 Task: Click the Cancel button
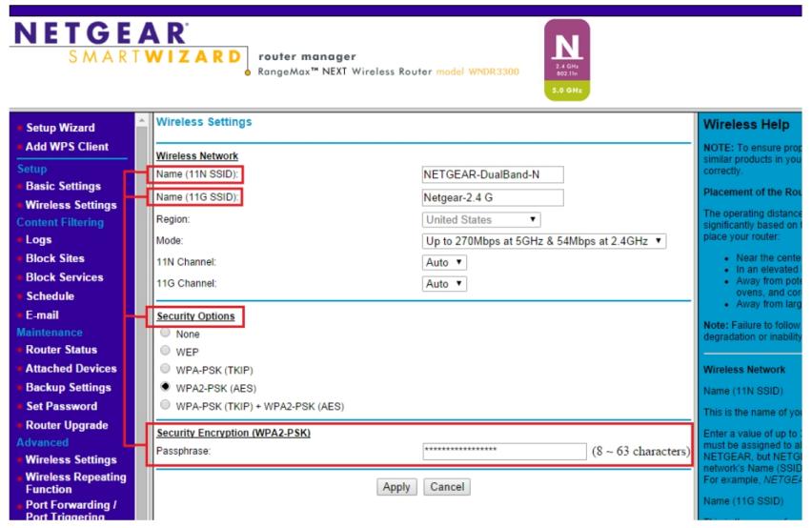pos(447,487)
